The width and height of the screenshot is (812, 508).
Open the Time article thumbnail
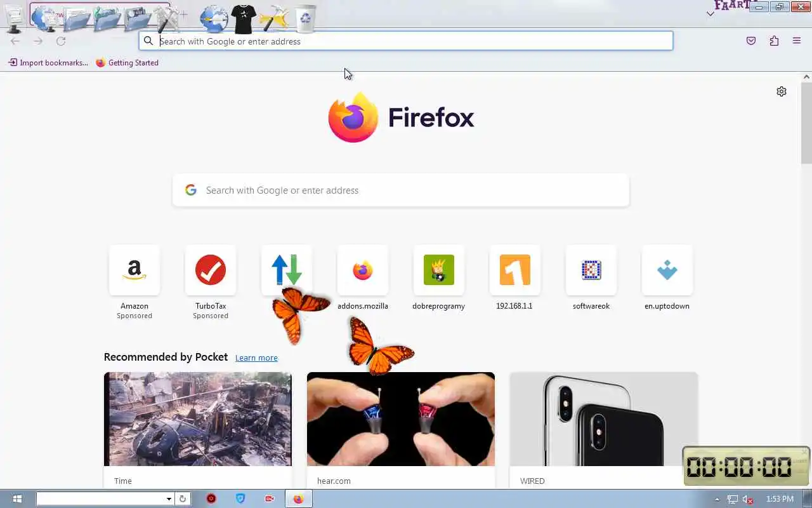198,419
